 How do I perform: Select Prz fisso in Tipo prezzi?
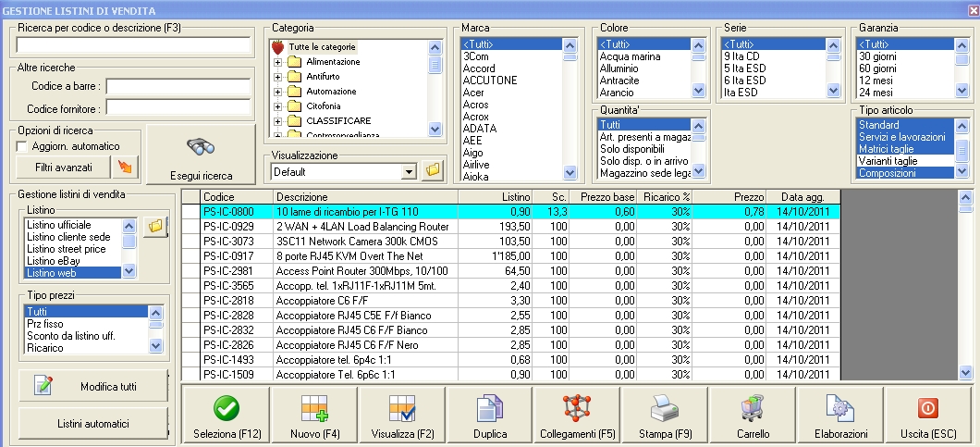coord(86,324)
